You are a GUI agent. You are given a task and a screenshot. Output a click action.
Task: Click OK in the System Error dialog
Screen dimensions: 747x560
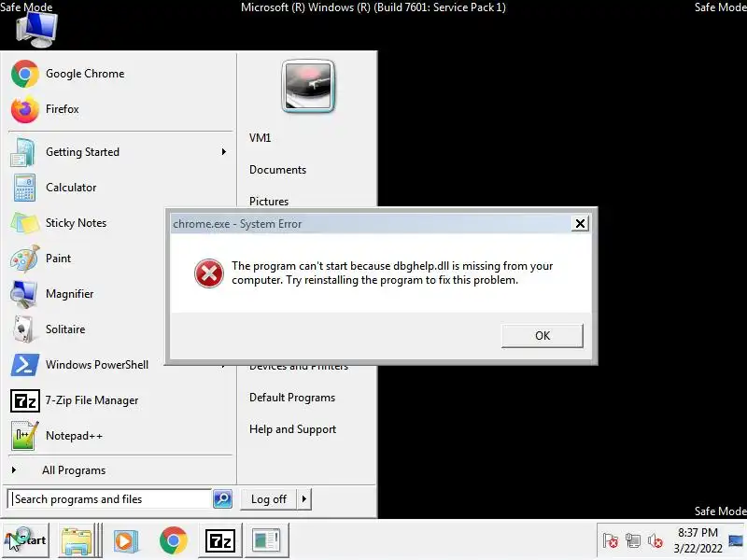543,336
